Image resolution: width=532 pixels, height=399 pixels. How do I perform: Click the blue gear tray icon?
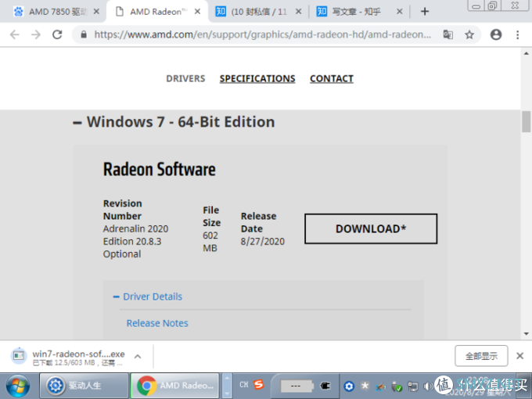[x=349, y=386]
